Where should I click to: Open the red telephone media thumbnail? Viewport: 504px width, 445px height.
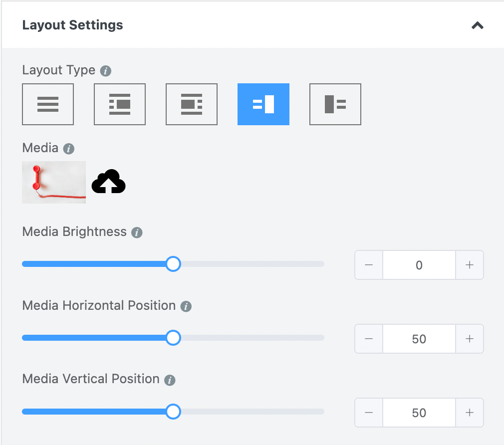click(x=54, y=182)
